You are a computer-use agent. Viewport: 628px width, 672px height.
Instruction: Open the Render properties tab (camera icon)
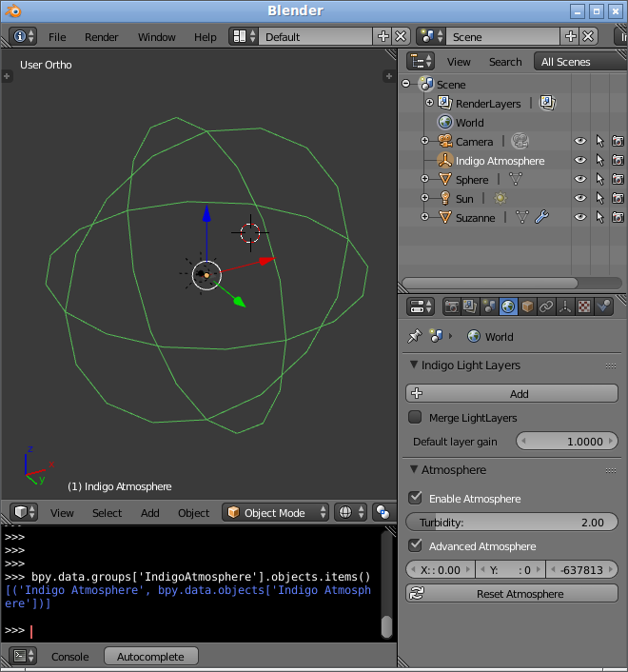(452, 306)
